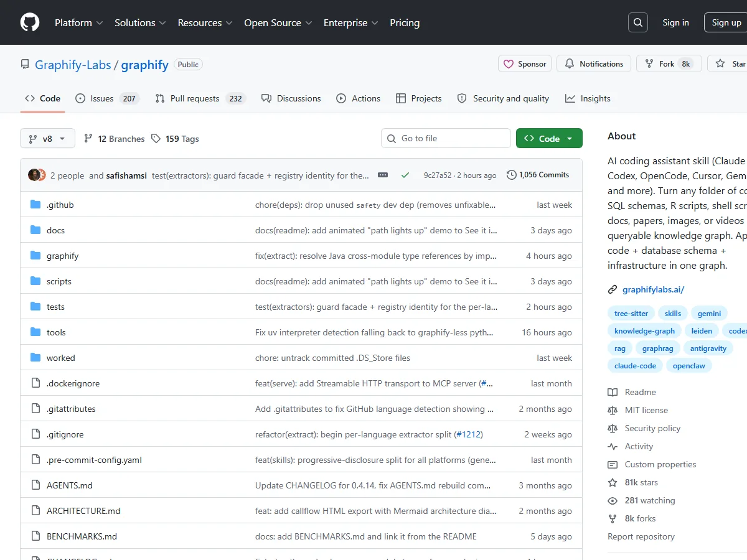Expand the Open Source header menu
The width and height of the screenshot is (747, 560).
[278, 22]
